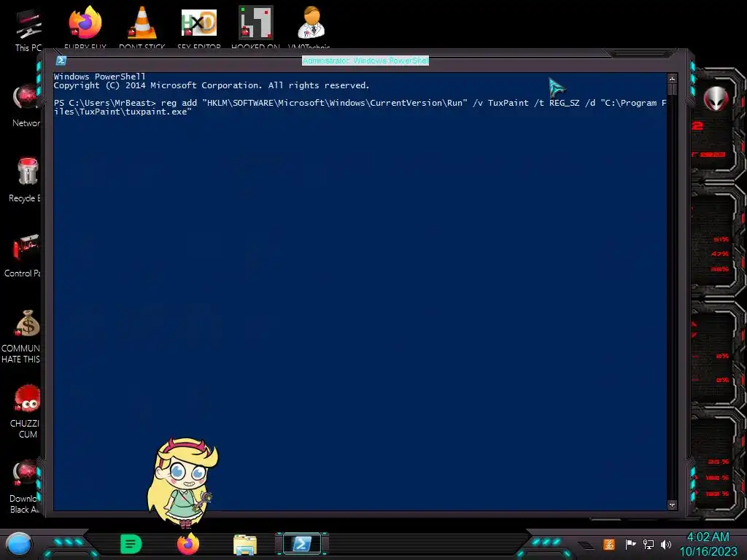Select the money bag desktop icon

[x=28, y=324]
